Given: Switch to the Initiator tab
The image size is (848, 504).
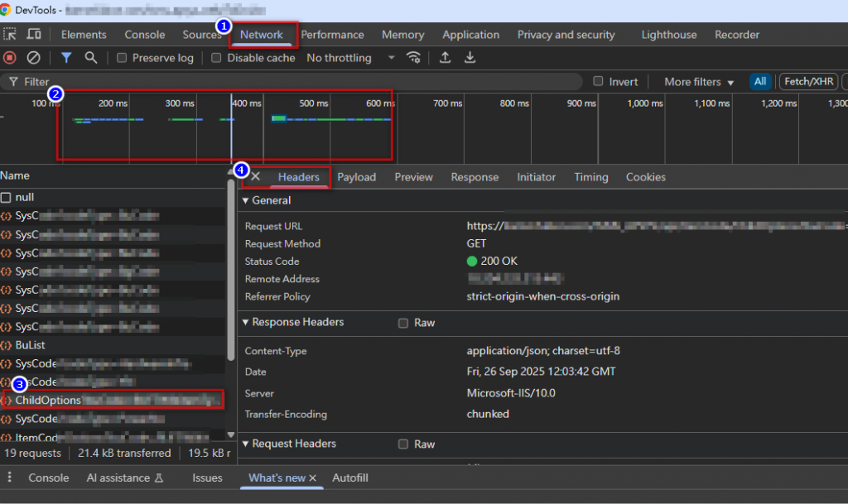Looking at the screenshot, I should (536, 177).
